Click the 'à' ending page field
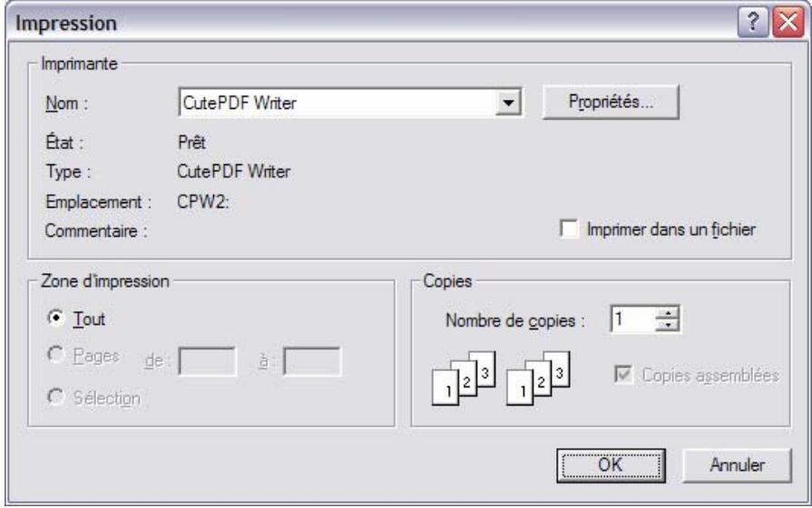The image size is (812, 508). pos(312,361)
